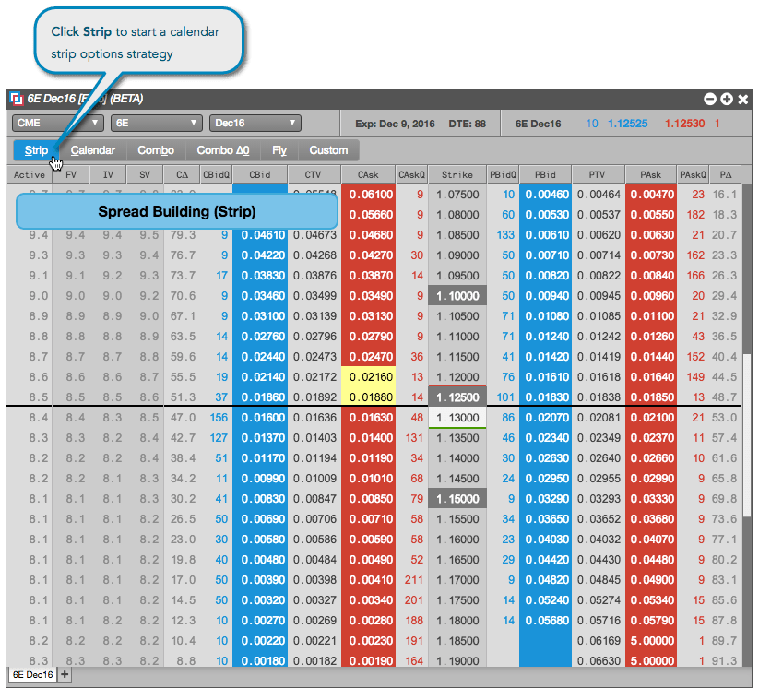Click put bid 0.03290
This screenshot has height=700, width=759.
coord(546,499)
